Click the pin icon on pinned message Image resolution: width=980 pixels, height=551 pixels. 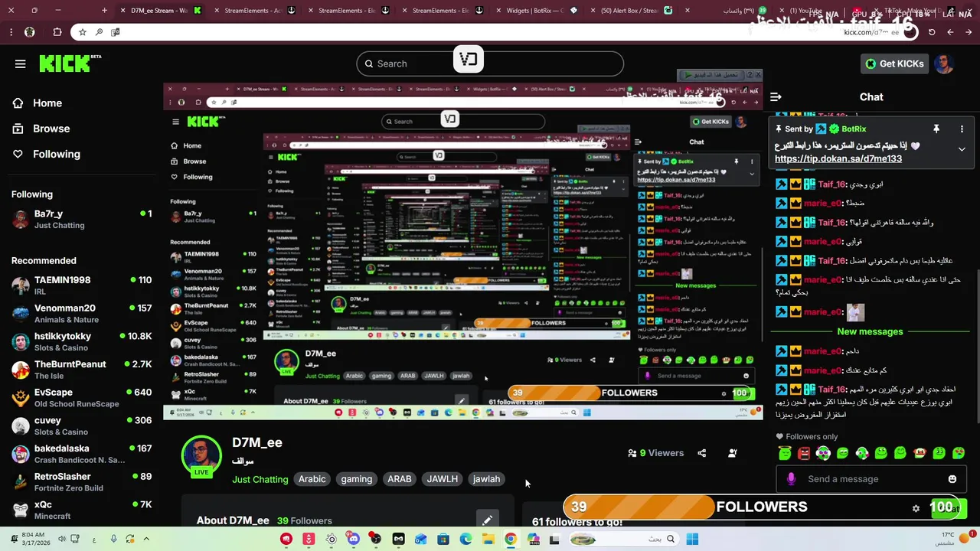point(936,129)
